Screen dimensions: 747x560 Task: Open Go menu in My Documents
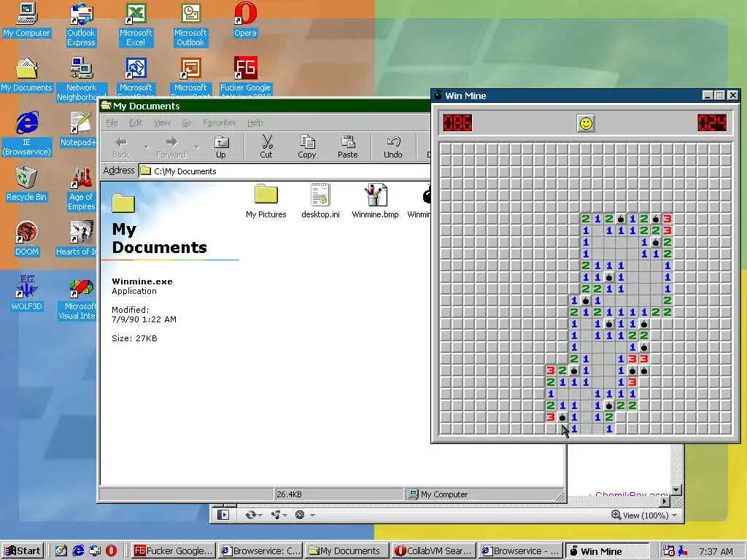(186, 122)
